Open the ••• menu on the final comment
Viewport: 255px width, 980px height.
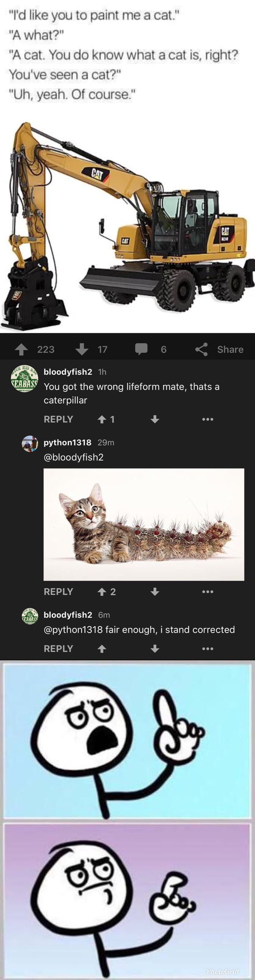(x=208, y=648)
